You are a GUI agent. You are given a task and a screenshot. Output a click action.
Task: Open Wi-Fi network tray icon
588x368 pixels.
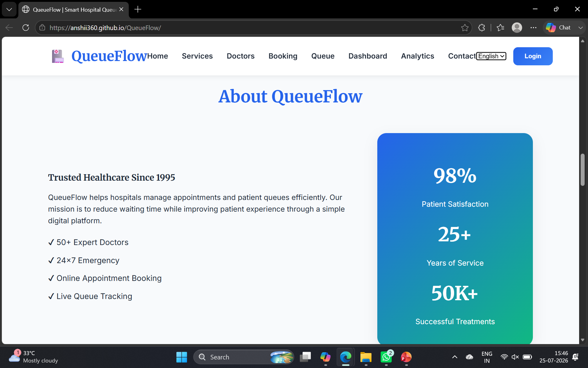504,357
